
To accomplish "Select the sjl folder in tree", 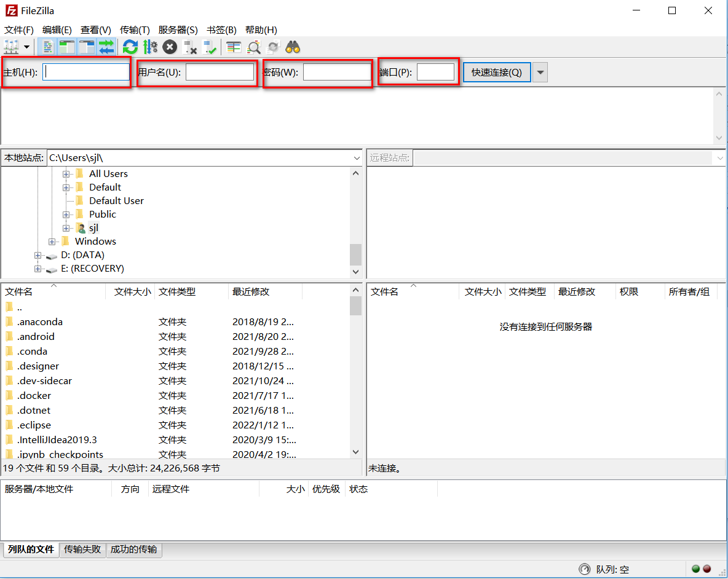I will click(x=93, y=228).
